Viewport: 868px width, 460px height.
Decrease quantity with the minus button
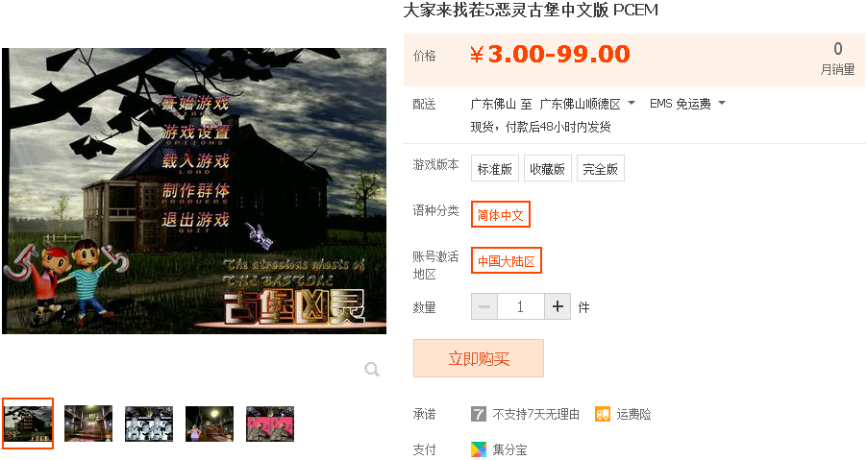click(484, 306)
